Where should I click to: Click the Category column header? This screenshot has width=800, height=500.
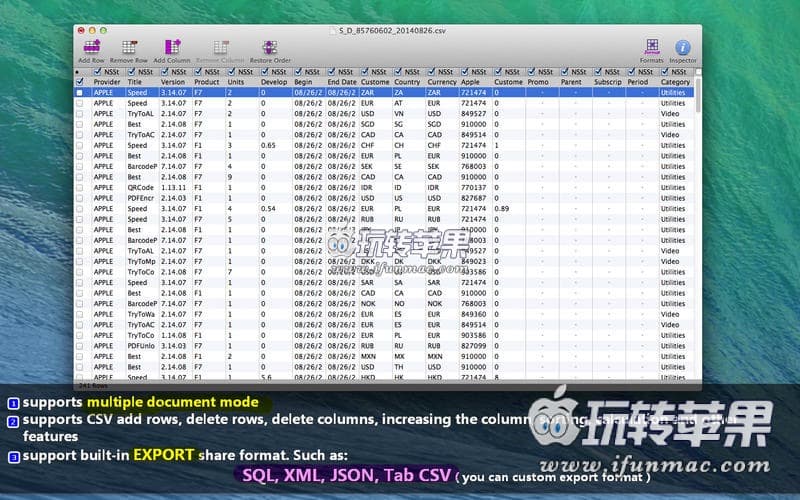675,82
